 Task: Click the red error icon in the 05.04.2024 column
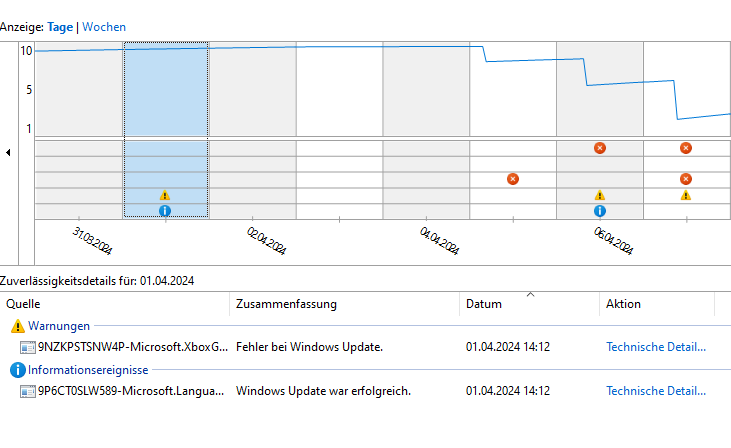point(513,179)
